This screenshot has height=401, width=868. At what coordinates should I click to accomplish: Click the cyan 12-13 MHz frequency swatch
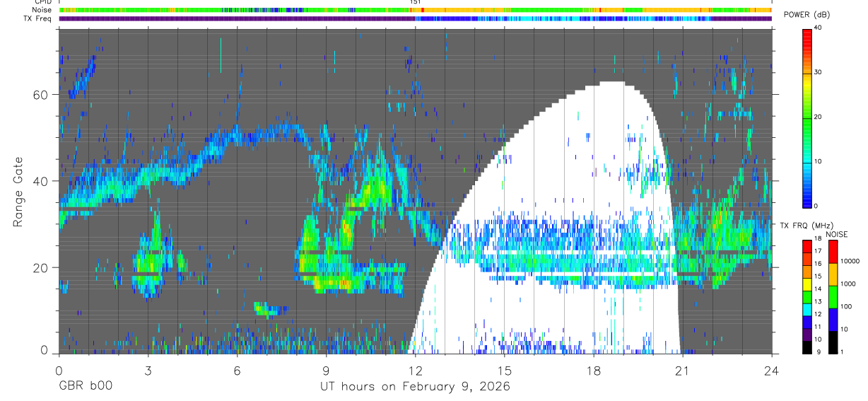(x=807, y=310)
